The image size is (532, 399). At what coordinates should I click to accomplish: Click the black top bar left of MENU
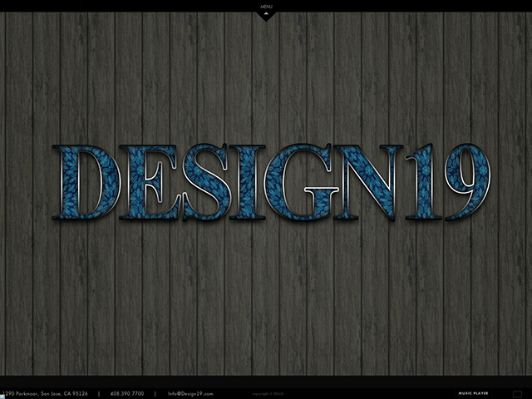[x=125, y=5]
